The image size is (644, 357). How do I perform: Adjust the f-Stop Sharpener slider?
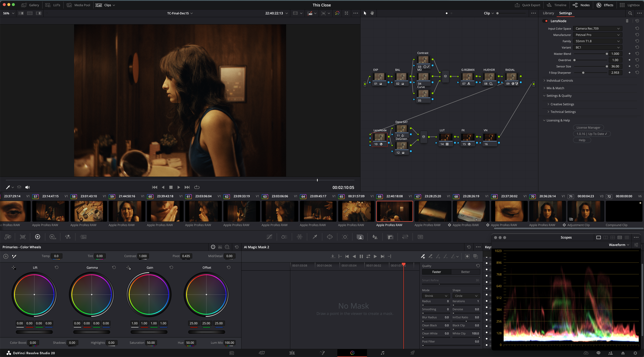coord(583,73)
